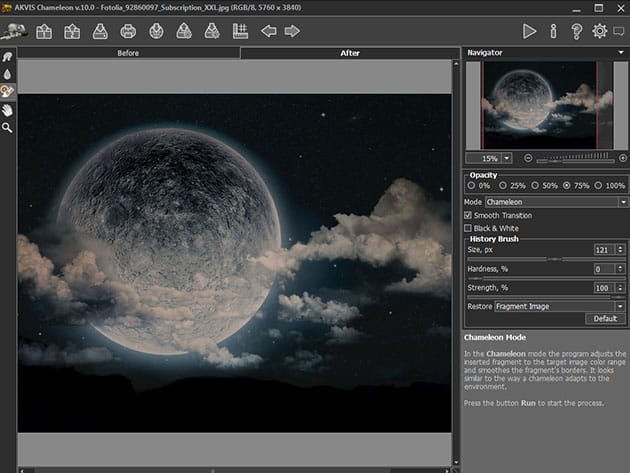The height and width of the screenshot is (473, 630).
Task: Open the program info icon
Action: (554, 31)
